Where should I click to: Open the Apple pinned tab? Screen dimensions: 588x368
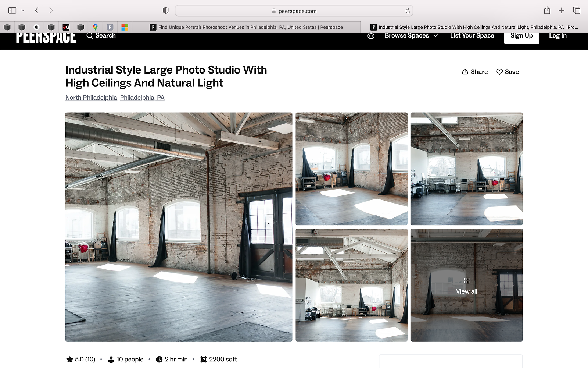[x=36, y=27]
